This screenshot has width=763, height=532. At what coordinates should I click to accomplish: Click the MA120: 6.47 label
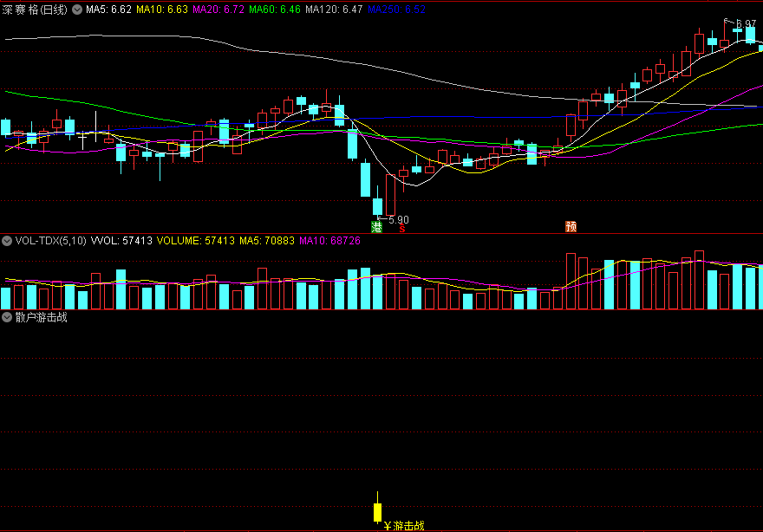334,10
